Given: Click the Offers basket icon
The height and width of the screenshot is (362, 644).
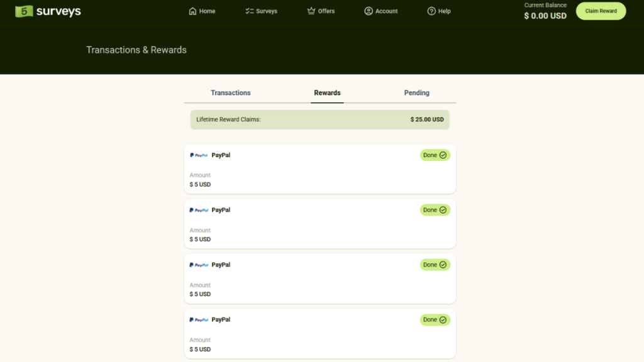Looking at the screenshot, I should (x=311, y=11).
